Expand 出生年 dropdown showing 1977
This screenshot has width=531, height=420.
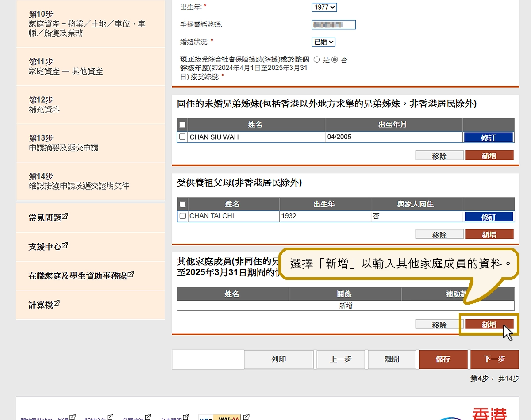(324, 7)
